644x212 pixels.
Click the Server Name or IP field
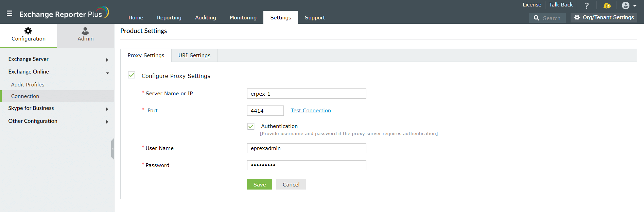(306, 94)
